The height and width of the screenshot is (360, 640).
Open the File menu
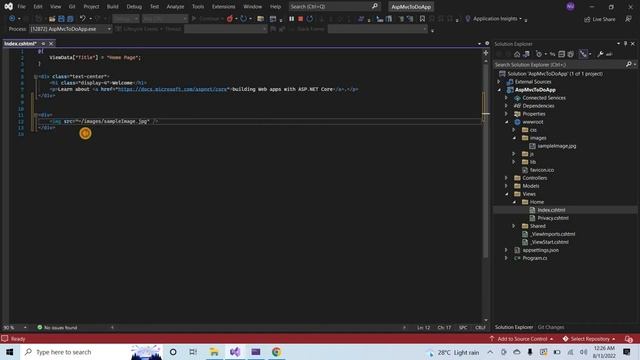tap(21, 7)
